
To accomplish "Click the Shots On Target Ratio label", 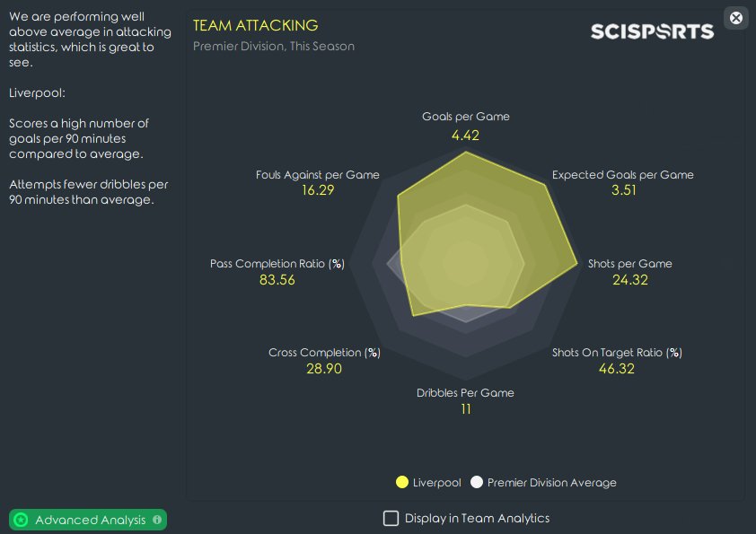I will coord(617,353).
